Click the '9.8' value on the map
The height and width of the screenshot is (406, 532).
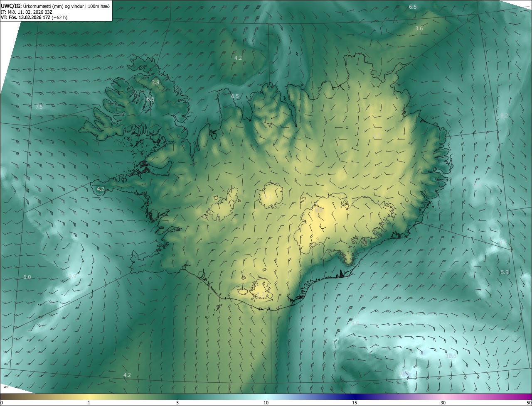[355, 323]
